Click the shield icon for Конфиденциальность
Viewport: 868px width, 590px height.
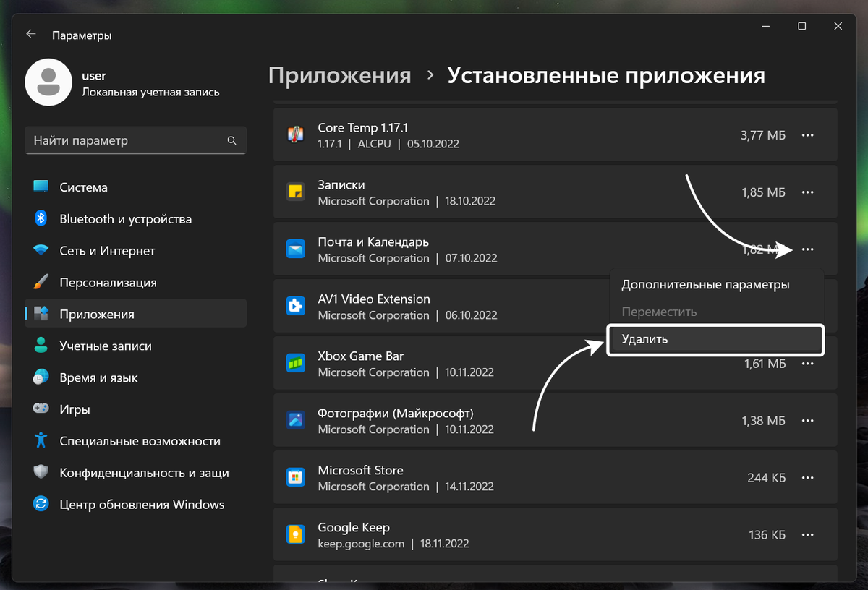pyautogui.click(x=41, y=473)
